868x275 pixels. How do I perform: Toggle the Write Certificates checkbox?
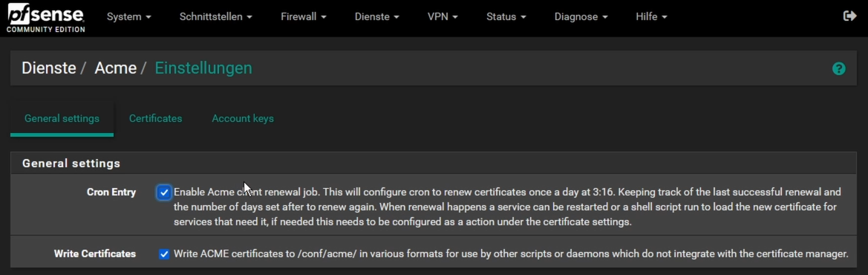[164, 254]
